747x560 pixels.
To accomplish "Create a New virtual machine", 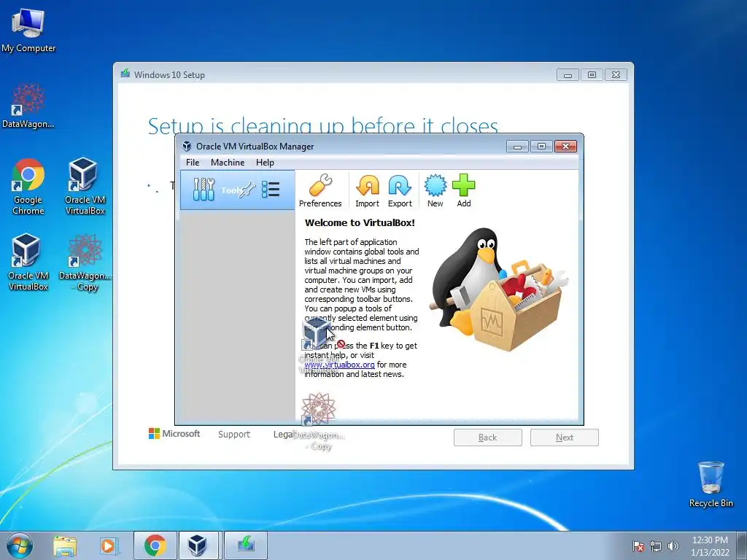I will pyautogui.click(x=435, y=190).
